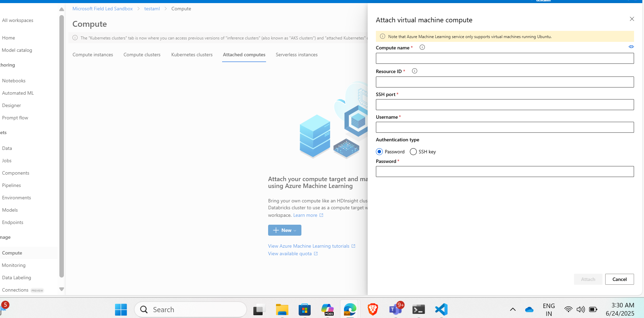This screenshot has width=644, height=318.
Task: Open Home in the sidebar
Action: 9,38
